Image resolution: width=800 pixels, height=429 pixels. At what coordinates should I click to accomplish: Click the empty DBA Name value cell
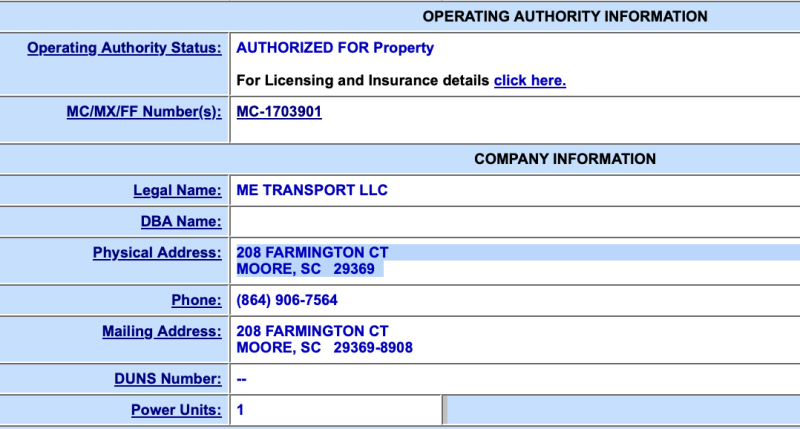click(514, 221)
